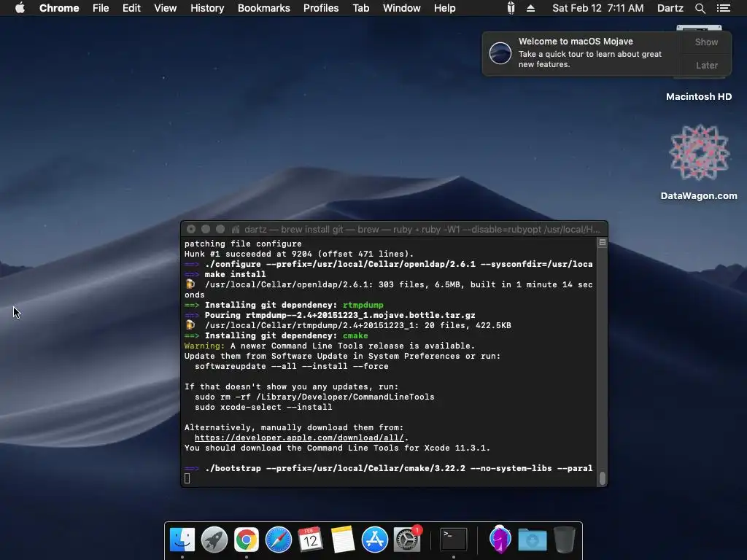Click 'Welcome to macOS Mojave' notification title
This screenshot has width=747, height=560.
click(x=576, y=42)
